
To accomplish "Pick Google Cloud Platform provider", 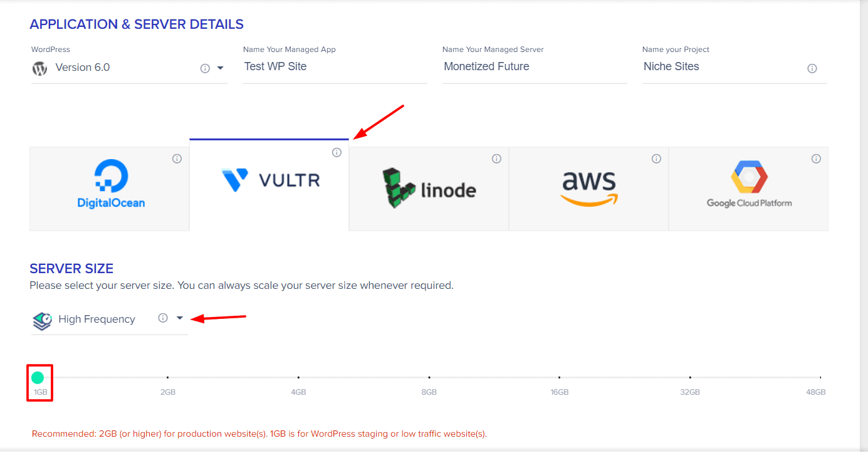I will click(748, 189).
